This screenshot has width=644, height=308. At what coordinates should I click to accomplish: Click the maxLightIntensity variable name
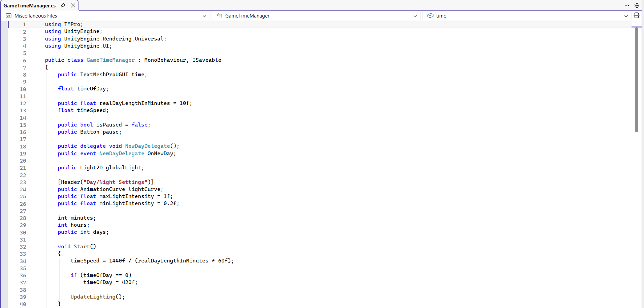[127, 196]
